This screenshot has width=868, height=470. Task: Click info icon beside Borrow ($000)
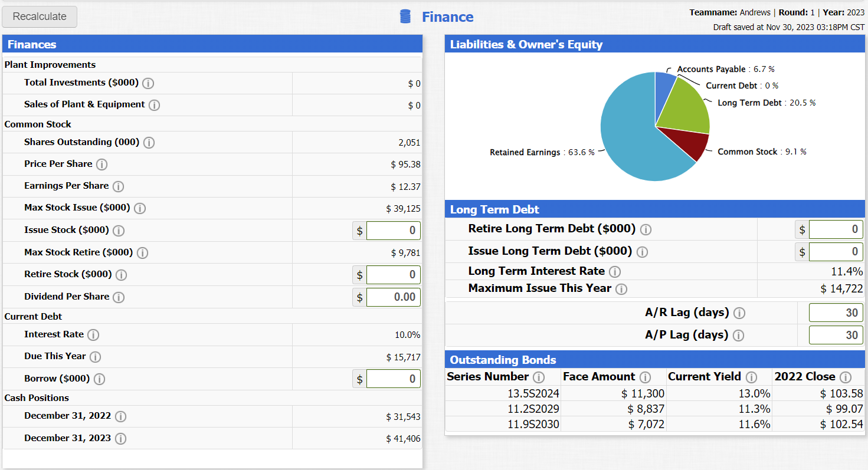click(100, 379)
